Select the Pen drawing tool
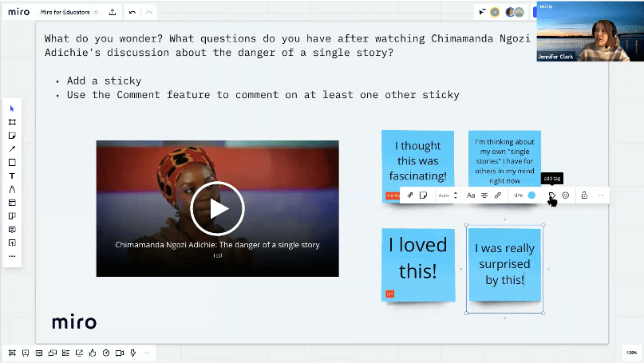644x363 pixels. [x=12, y=189]
